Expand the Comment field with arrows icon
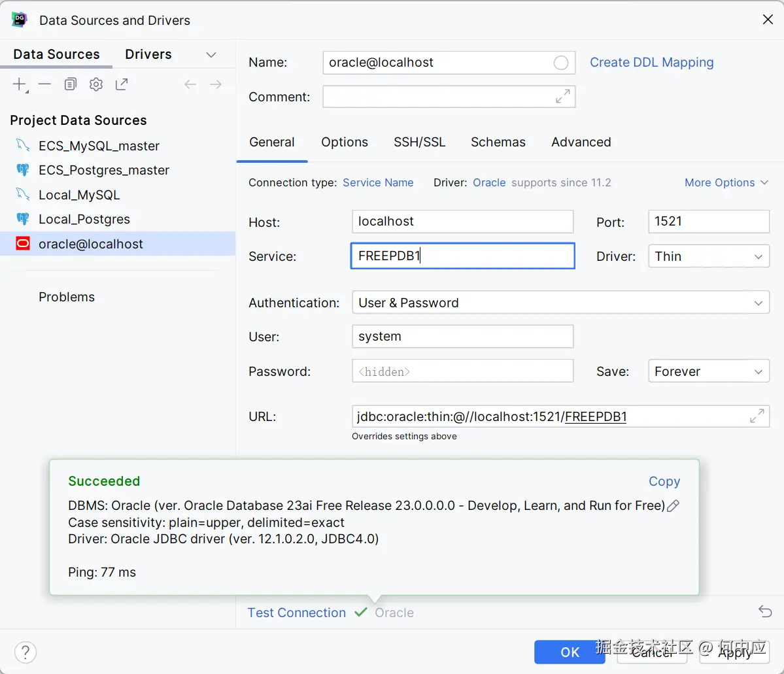 click(562, 96)
